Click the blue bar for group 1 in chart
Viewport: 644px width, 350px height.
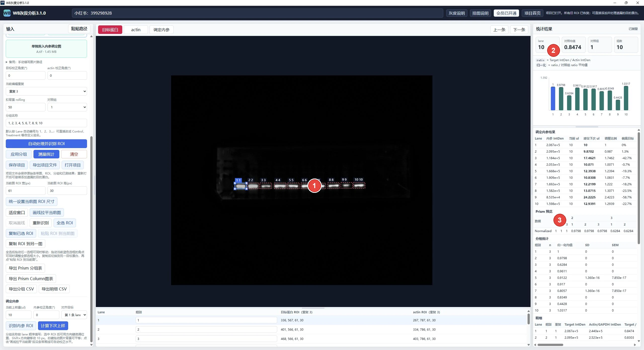click(x=553, y=98)
